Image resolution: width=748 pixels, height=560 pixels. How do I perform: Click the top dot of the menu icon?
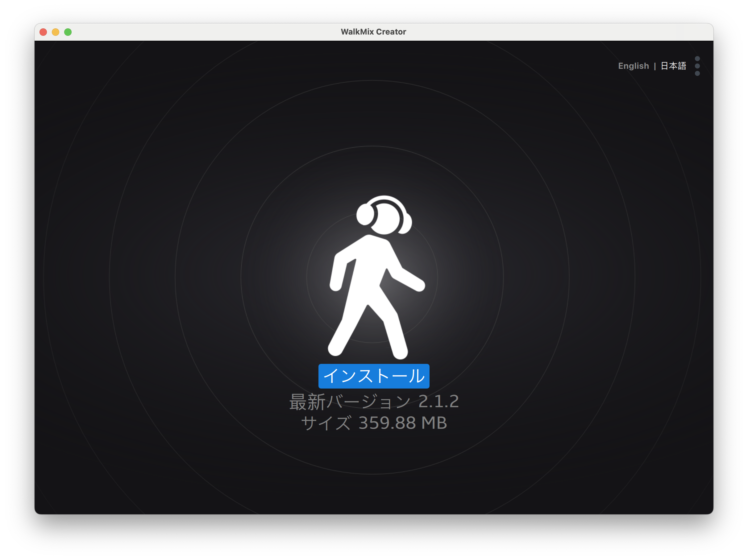point(697,59)
